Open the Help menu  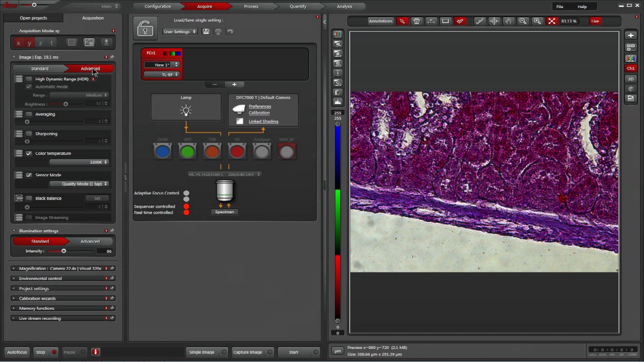(582, 7)
